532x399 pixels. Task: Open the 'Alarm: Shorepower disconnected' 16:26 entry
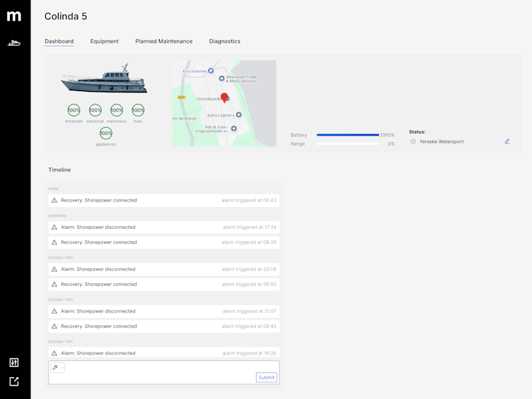(164, 353)
